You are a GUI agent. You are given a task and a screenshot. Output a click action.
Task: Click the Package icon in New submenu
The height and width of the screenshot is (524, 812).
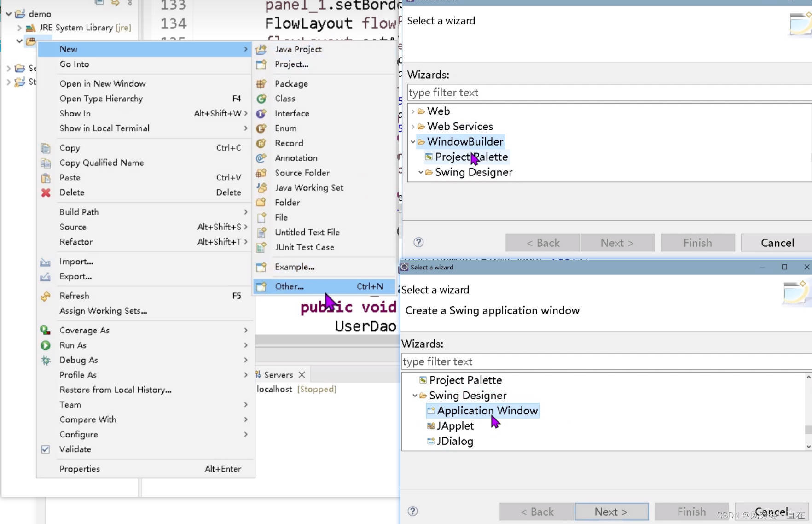(261, 84)
